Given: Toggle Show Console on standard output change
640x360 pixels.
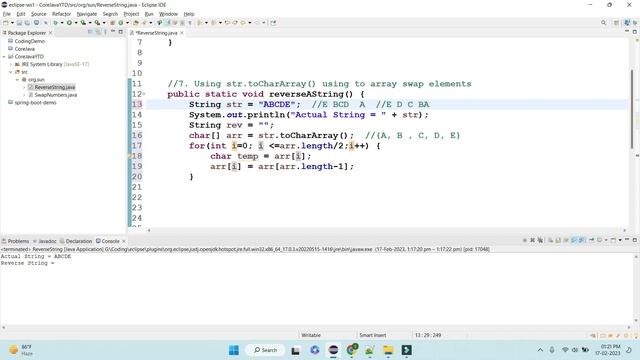Looking at the screenshot, I should click(x=573, y=240).
